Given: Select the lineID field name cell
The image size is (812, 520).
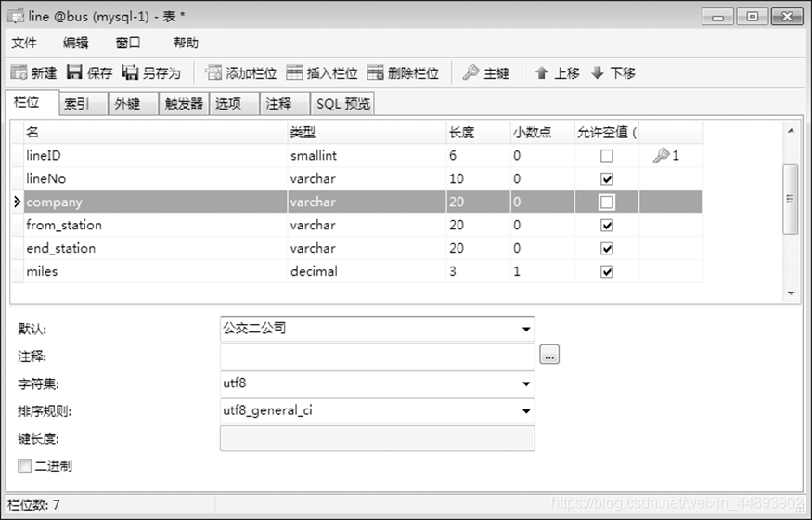Looking at the screenshot, I should [x=155, y=155].
